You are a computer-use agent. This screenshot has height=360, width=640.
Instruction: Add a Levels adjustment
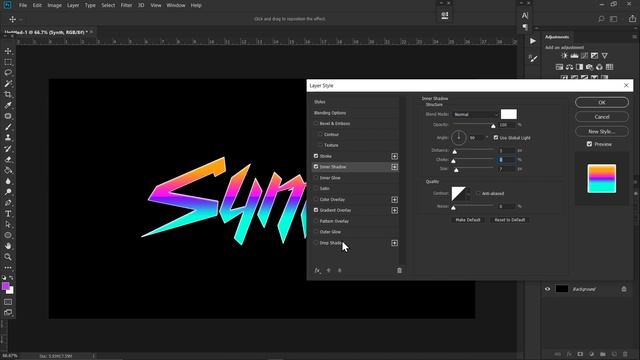(574, 56)
